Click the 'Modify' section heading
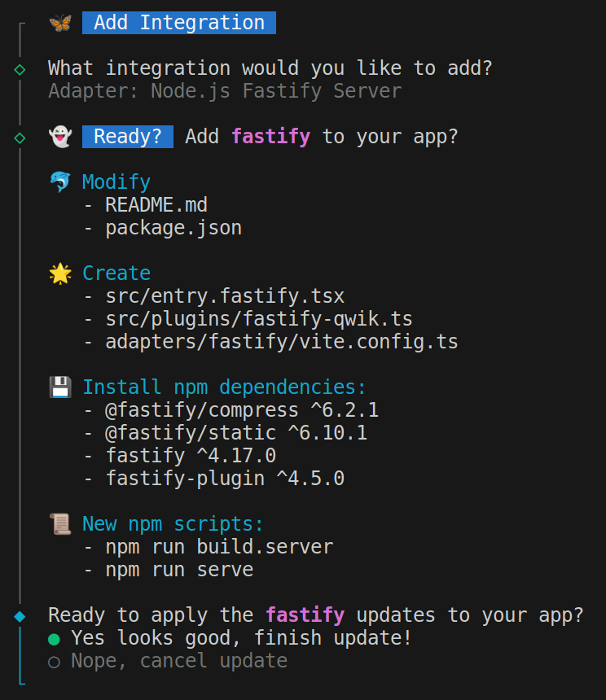 [x=116, y=182]
